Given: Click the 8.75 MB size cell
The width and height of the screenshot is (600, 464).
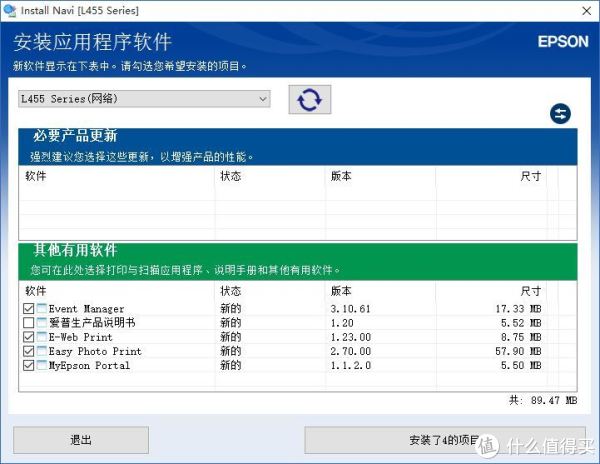Looking at the screenshot, I should [x=521, y=337].
